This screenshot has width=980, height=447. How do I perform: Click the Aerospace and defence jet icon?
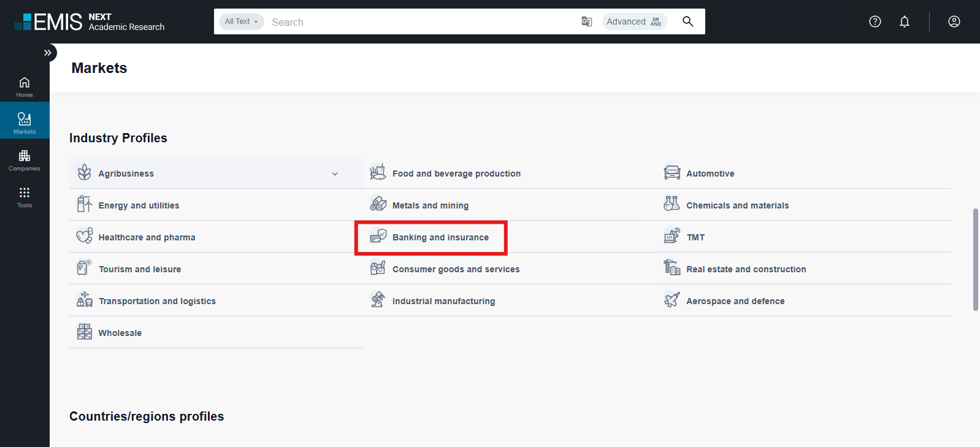[x=672, y=300]
